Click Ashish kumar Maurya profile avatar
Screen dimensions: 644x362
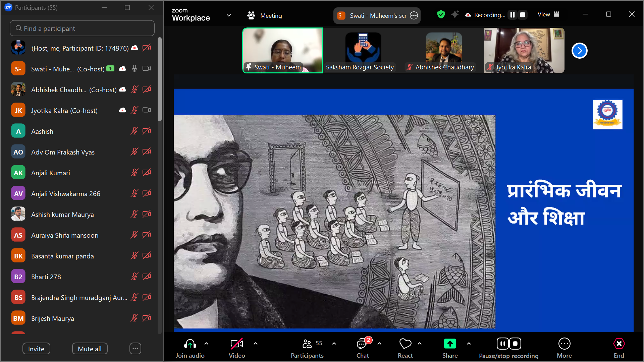point(18,214)
